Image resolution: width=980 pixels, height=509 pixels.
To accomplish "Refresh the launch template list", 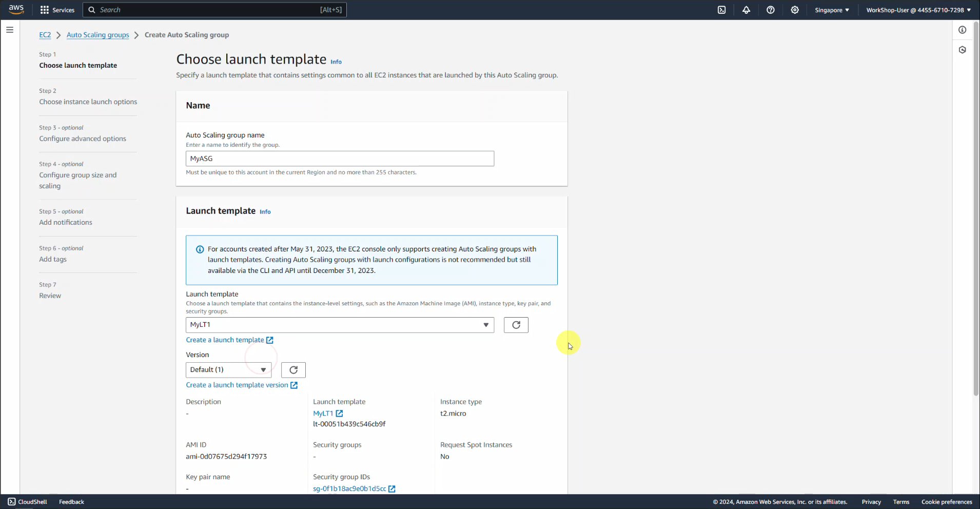I will [516, 325].
